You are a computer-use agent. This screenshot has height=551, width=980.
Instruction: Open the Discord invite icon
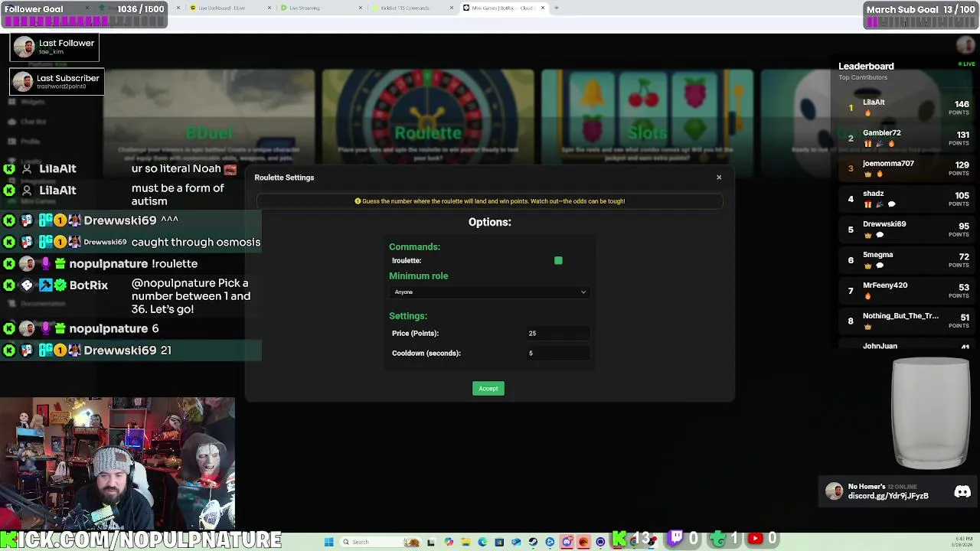962,492
